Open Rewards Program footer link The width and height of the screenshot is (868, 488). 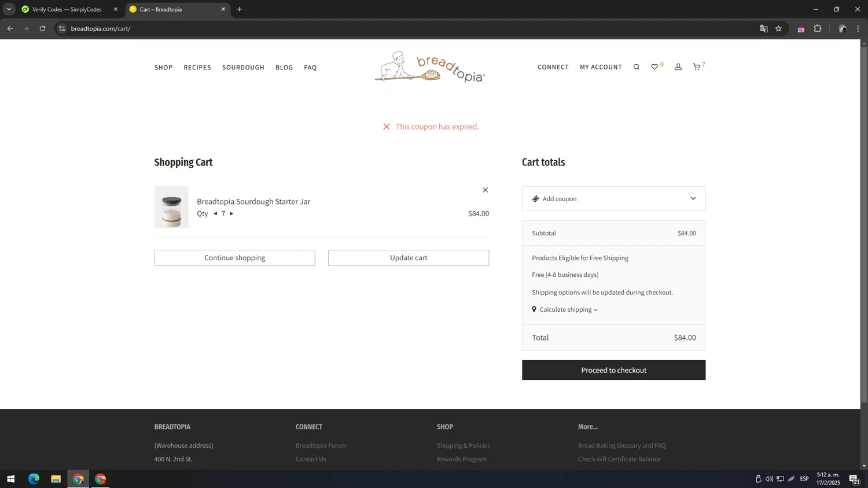462,459
